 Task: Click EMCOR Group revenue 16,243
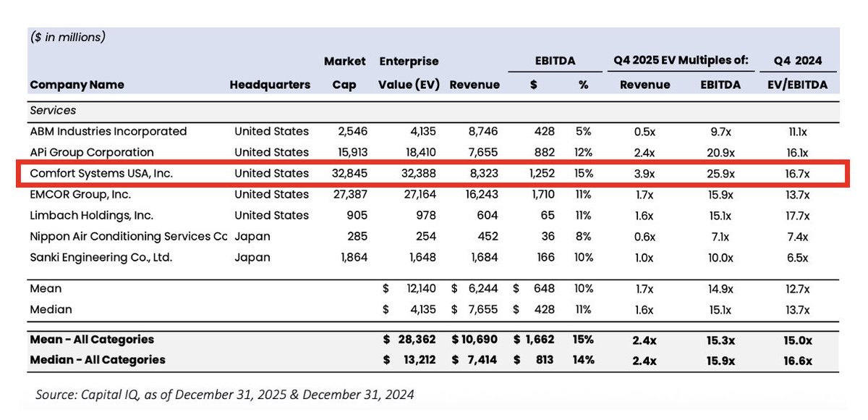(x=481, y=195)
